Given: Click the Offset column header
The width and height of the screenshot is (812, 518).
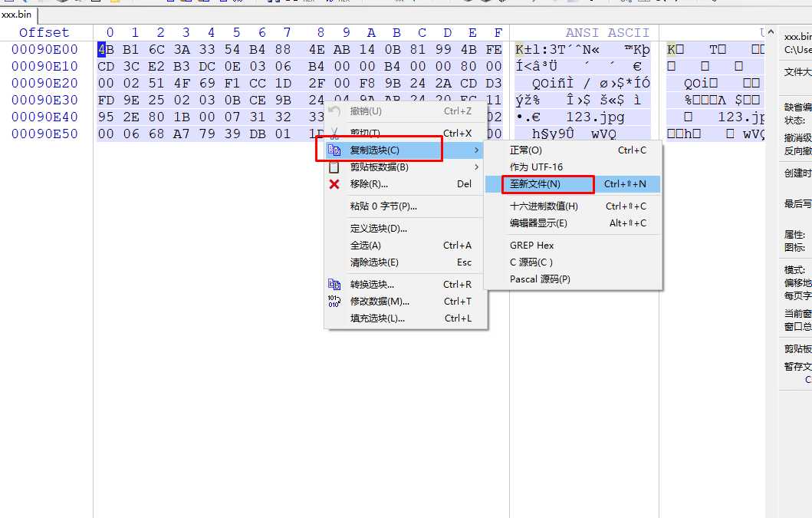Looking at the screenshot, I should pyautogui.click(x=44, y=33).
